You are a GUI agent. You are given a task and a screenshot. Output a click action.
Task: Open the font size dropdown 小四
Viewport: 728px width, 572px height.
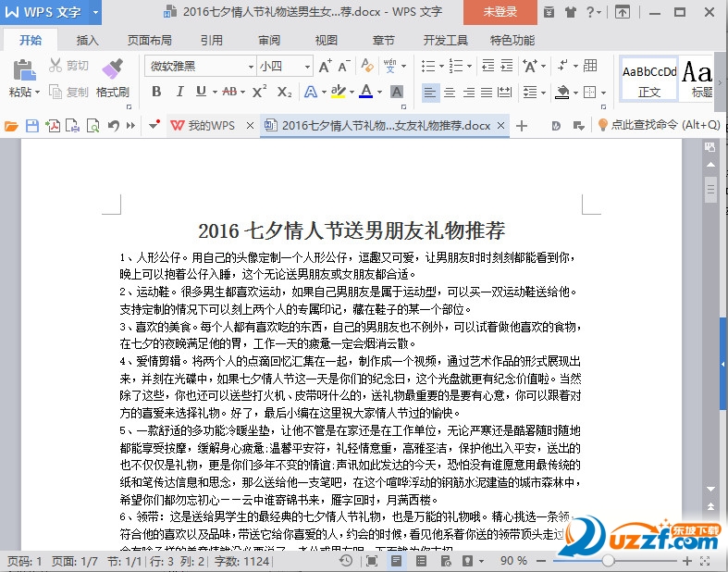coord(307,67)
